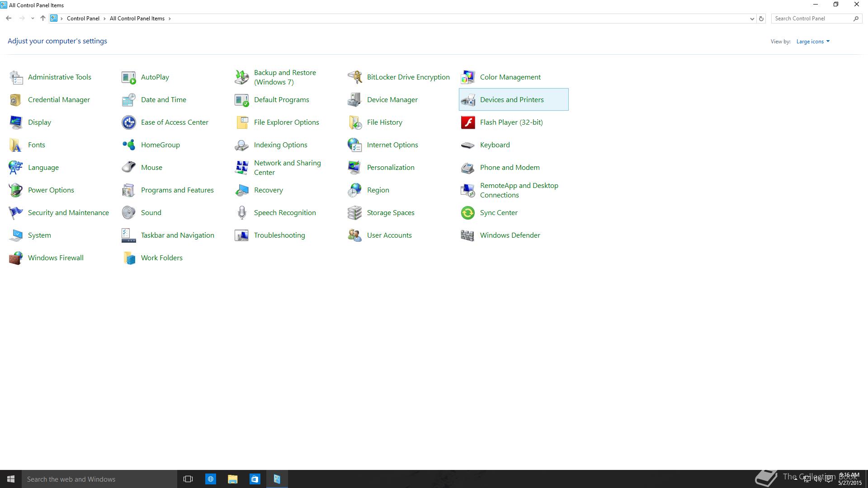The image size is (868, 488).
Task: Open the Windows Start menu
Action: (11, 479)
